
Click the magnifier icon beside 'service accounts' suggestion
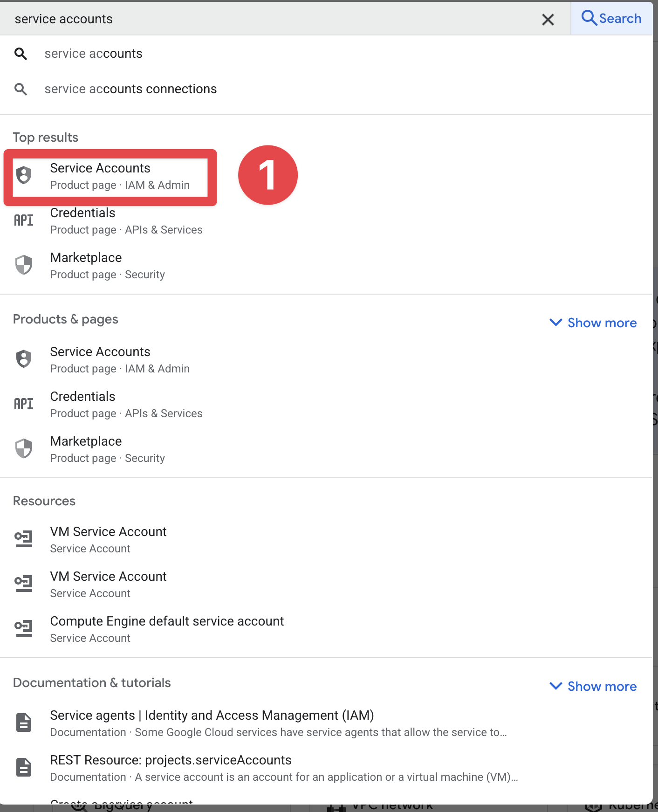click(21, 54)
